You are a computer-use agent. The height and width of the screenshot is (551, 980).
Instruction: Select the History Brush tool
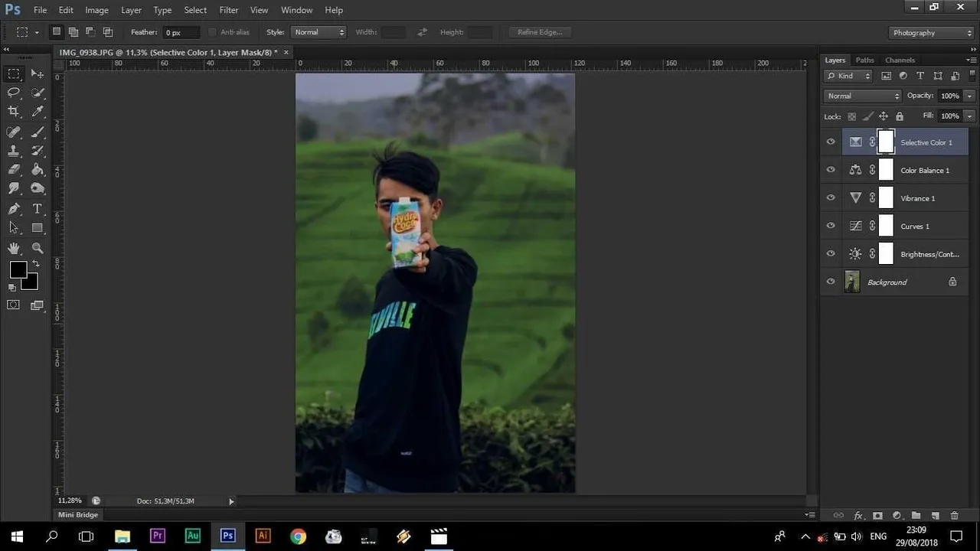(x=37, y=151)
